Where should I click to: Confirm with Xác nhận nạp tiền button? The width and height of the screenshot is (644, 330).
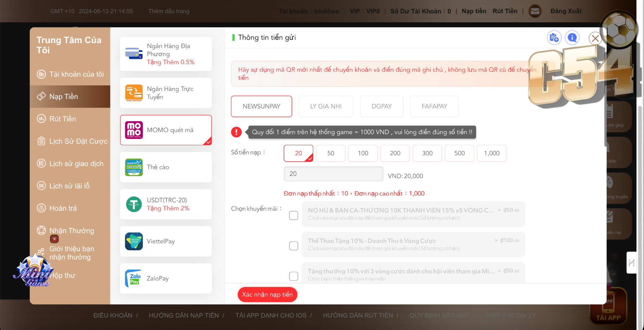[267, 294]
